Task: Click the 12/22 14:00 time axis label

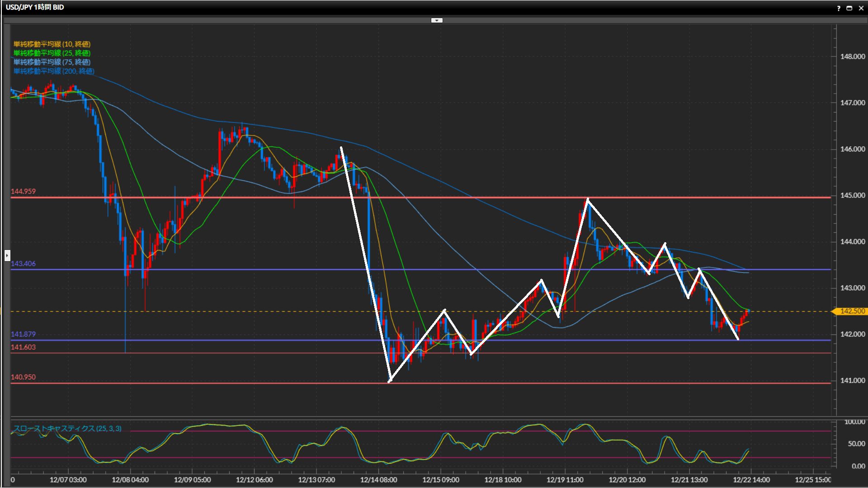Action: coord(751,480)
